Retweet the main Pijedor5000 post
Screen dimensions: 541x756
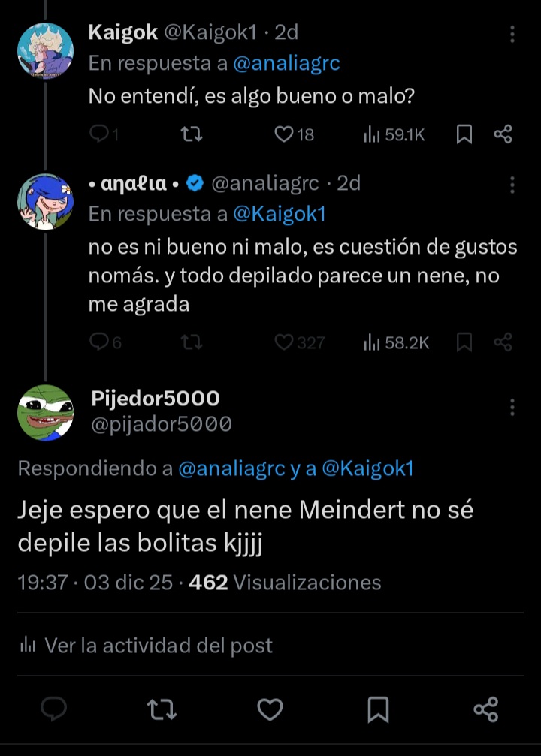tap(162, 709)
